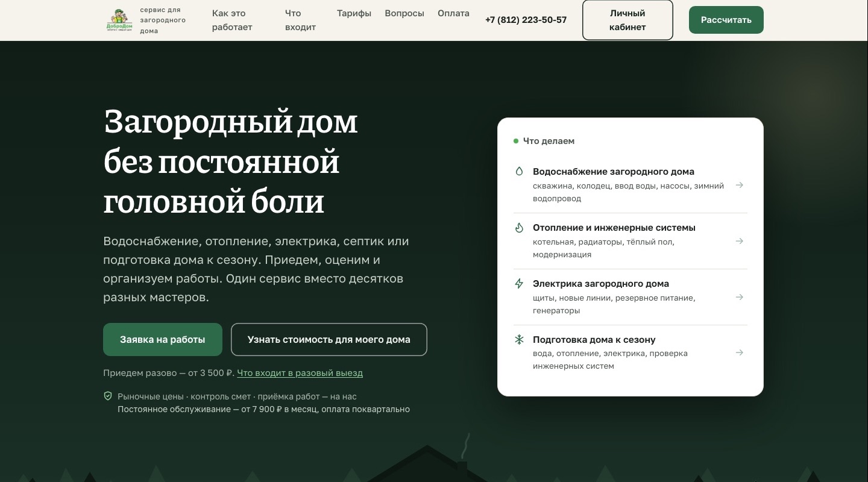Go to the Вопросы section
This screenshot has height=482, width=868.
[404, 13]
